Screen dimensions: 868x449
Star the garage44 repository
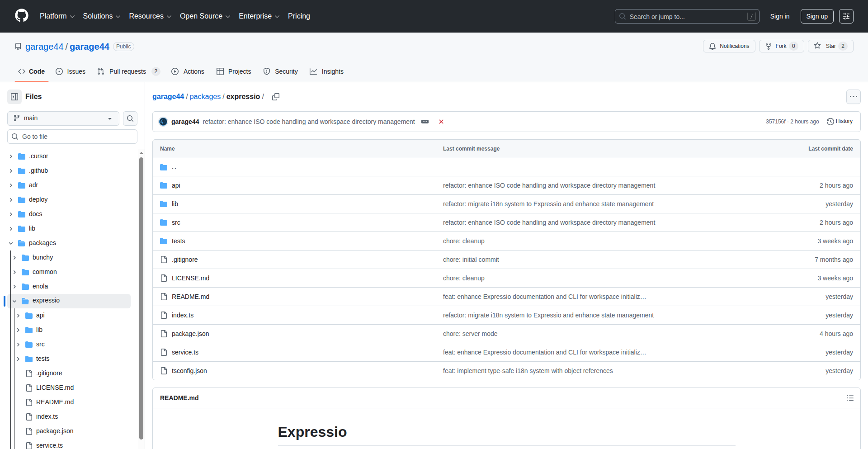pyautogui.click(x=826, y=46)
